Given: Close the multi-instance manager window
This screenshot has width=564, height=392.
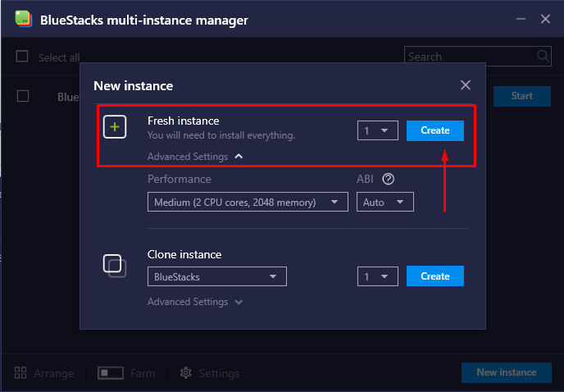Looking at the screenshot, I should [x=545, y=19].
